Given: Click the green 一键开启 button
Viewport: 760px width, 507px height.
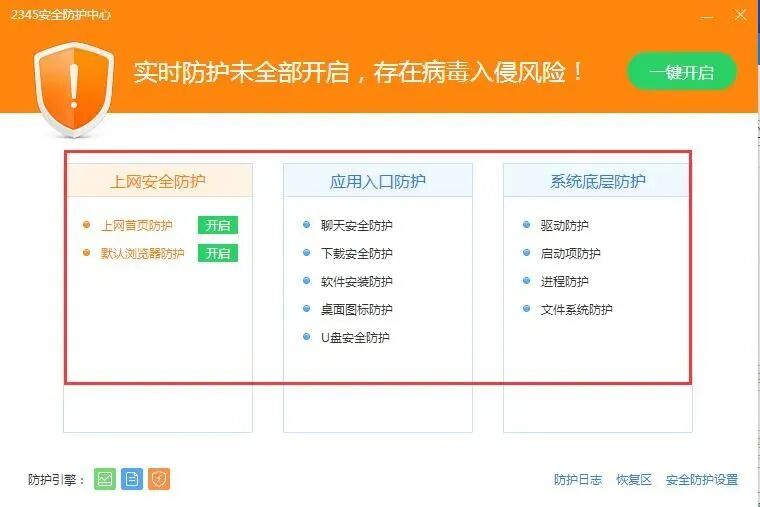Looking at the screenshot, I should (x=682, y=72).
